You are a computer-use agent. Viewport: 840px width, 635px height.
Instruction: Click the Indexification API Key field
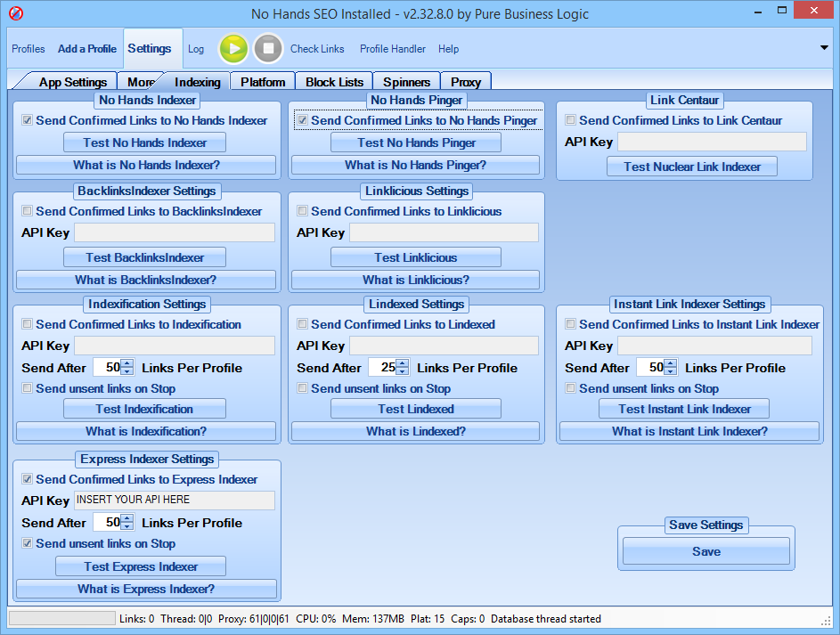coord(174,346)
